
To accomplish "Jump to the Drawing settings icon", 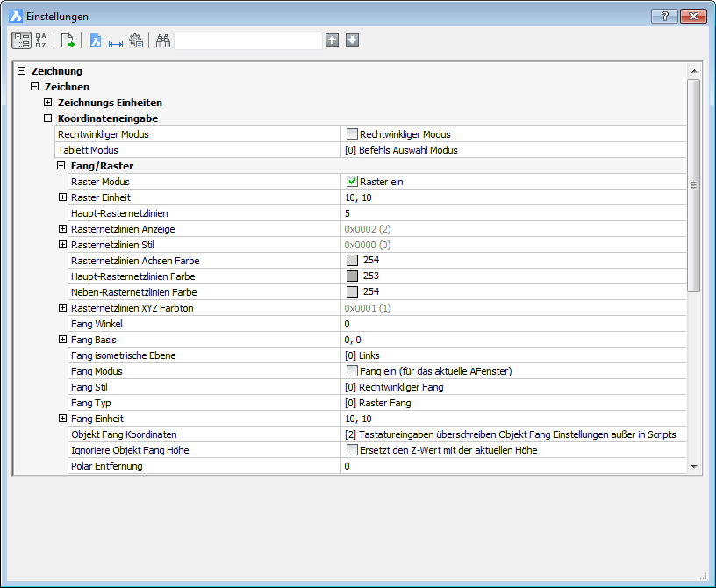I will [96, 40].
